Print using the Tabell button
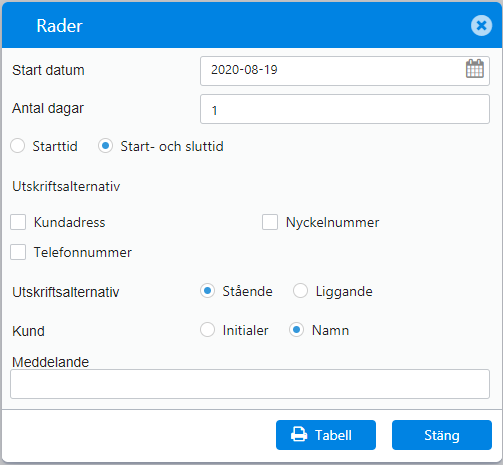 click(326, 435)
